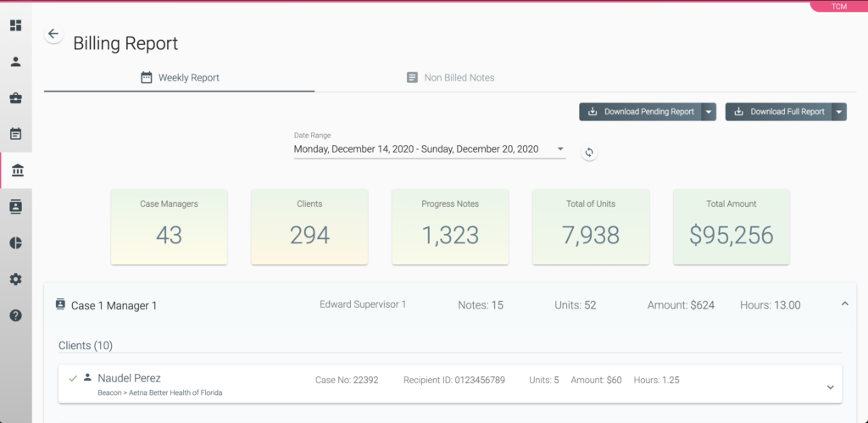Click the Download Pending Report button

pyautogui.click(x=640, y=112)
